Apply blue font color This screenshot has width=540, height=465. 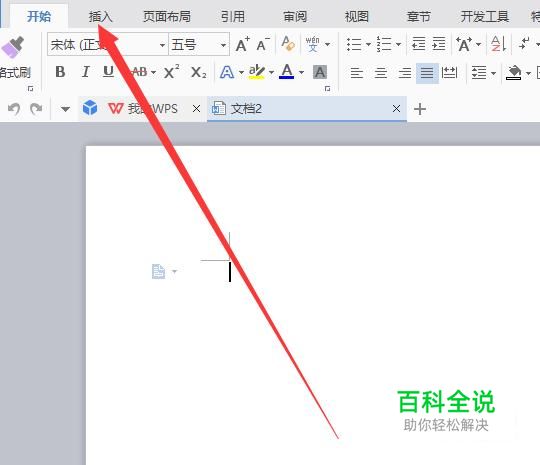287,72
